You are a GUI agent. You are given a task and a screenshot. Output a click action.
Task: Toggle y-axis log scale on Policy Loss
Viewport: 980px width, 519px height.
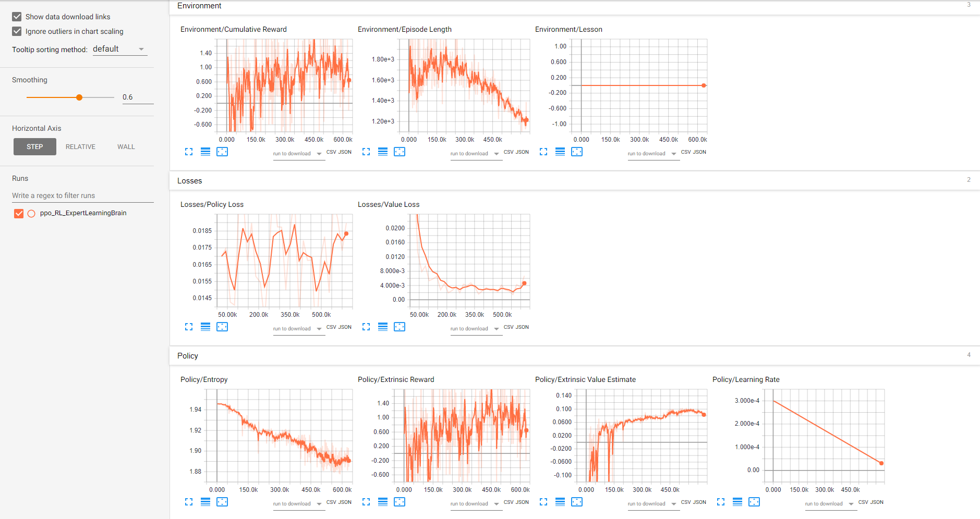coord(205,327)
